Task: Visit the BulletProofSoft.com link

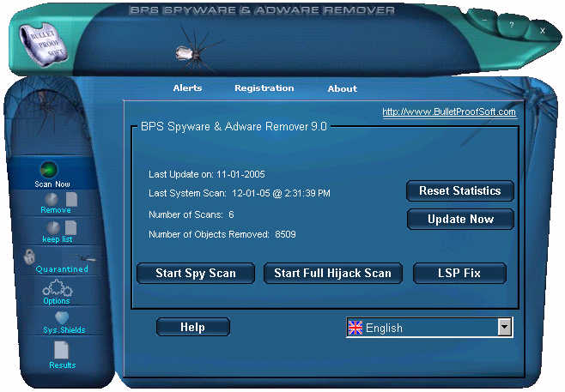Action: (448, 112)
